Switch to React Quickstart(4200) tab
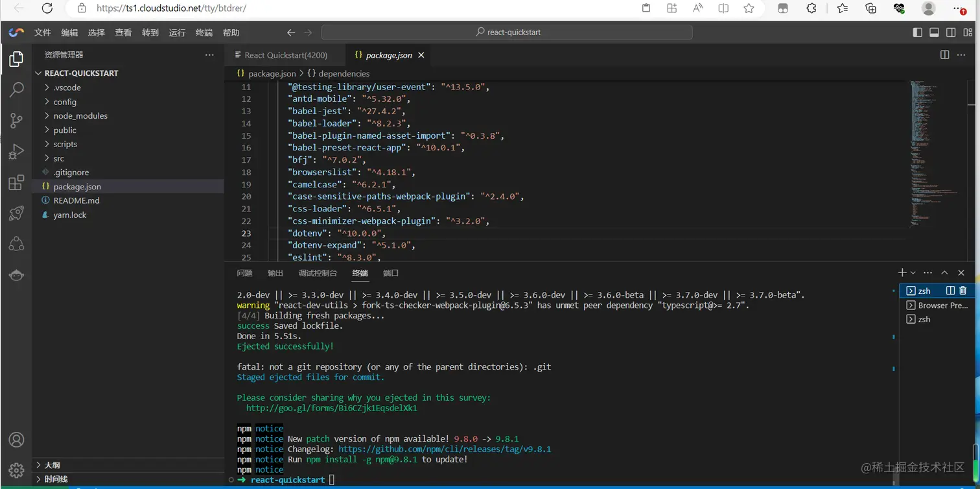The image size is (980, 489). coord(285,55)
